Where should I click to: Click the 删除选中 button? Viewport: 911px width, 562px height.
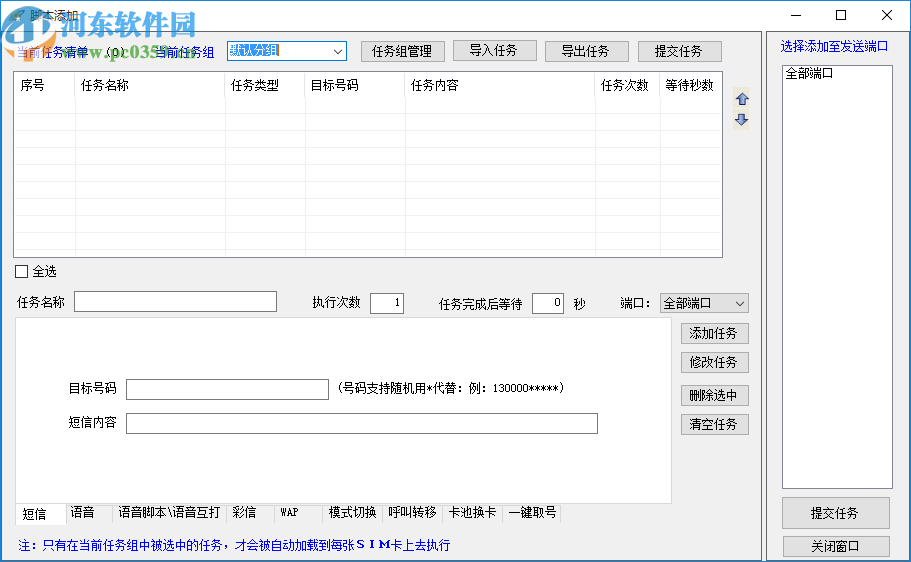[714, 396]
